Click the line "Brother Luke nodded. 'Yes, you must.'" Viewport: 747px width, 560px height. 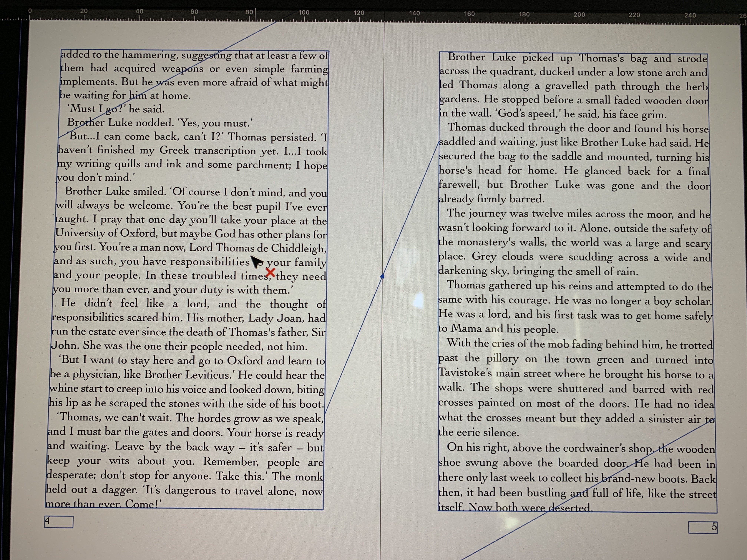pyautogui.click(x=160, y=123)
